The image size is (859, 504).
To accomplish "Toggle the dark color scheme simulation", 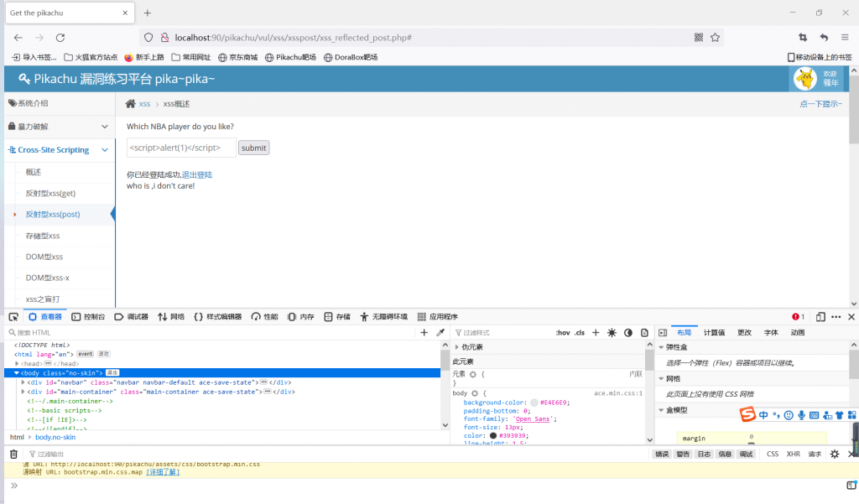I will point(628,333).
